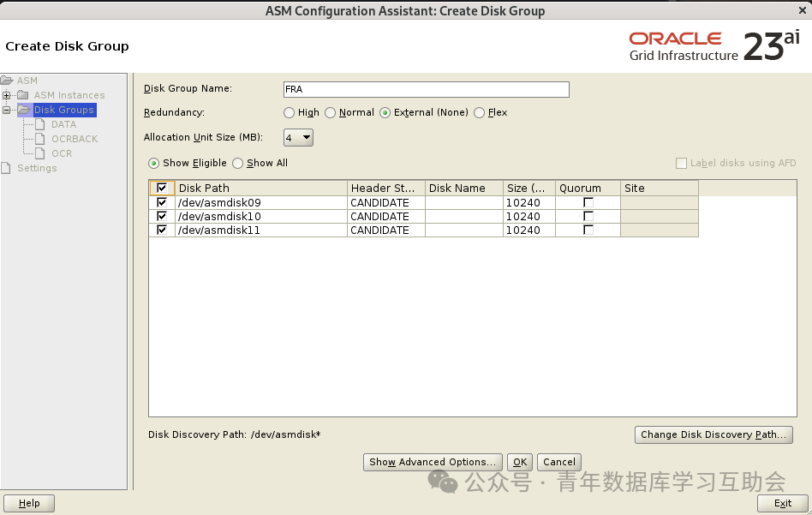Open Help for the assistant
The height and width of the screenshot is (515, 812).
[29, 503]
